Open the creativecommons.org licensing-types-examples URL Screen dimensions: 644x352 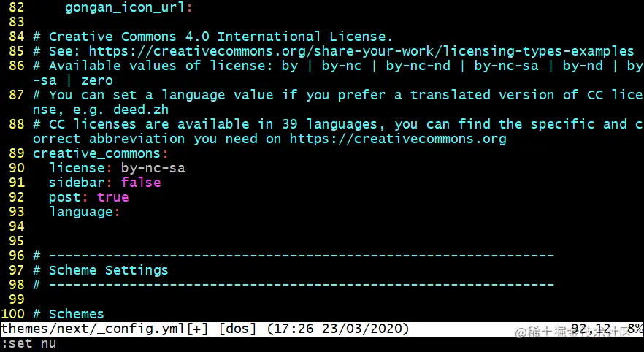(x=361, y=51)
